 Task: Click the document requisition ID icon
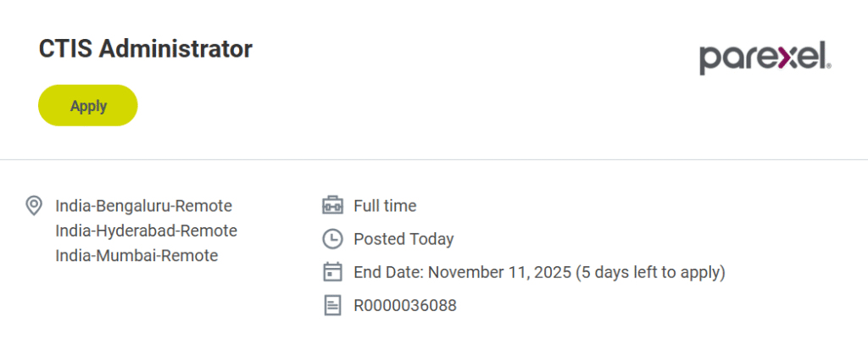pyautogui.click(x=332, y=305)
